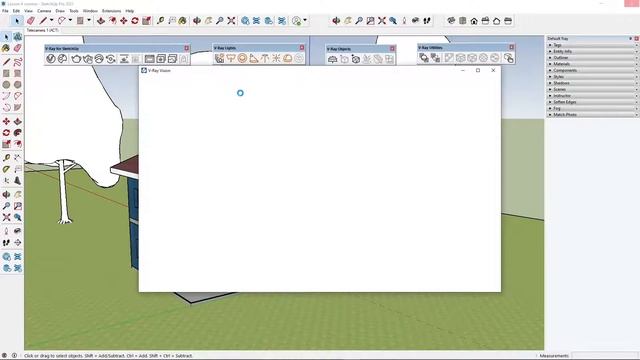Close the V-Ray Lights toolbar

tap(302, 48)
